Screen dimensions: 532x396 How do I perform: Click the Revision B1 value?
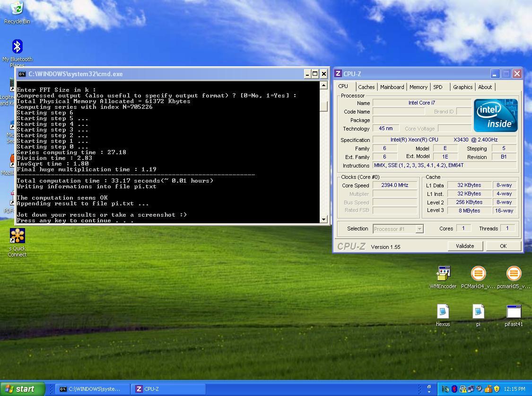tap(504, 157)
